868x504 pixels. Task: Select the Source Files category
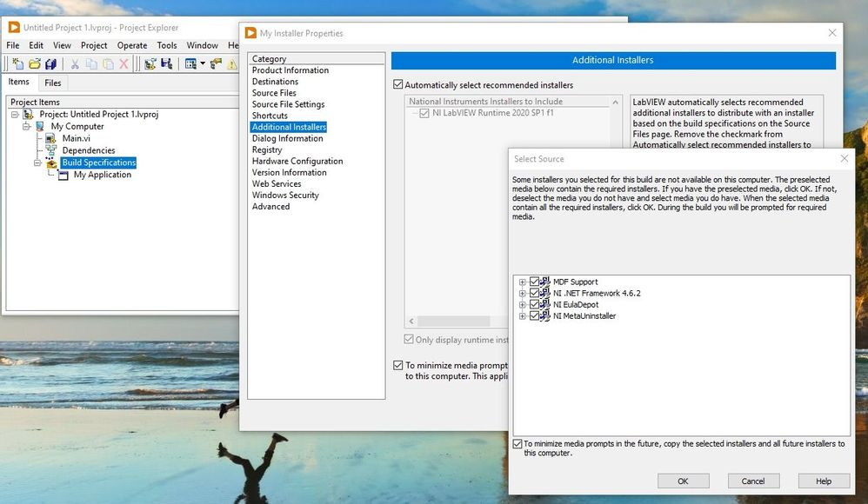[274, 93]
